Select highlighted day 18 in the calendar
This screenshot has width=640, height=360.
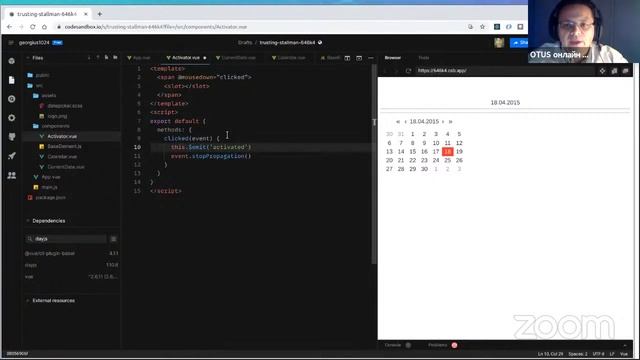point(448,151)
